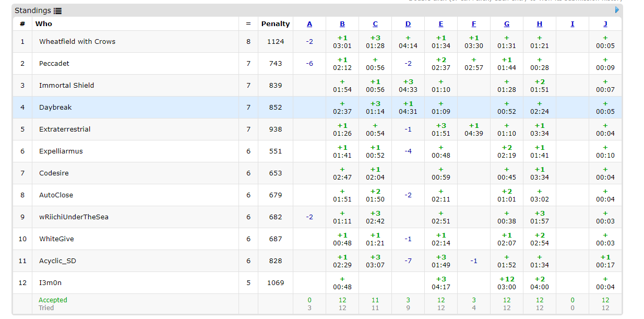Click the list icon beside the Standings title
644x319 pixels.
click(57, 11)
